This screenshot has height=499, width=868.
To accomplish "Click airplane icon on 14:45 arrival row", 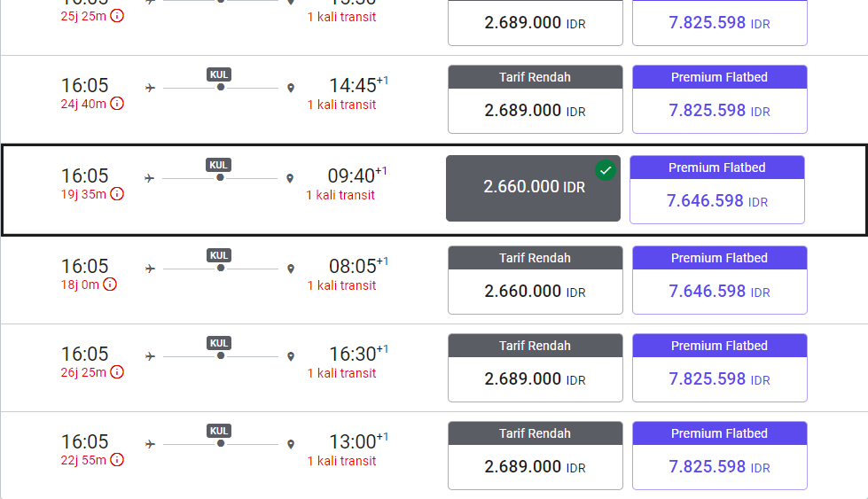I will [x=150, y=88].
